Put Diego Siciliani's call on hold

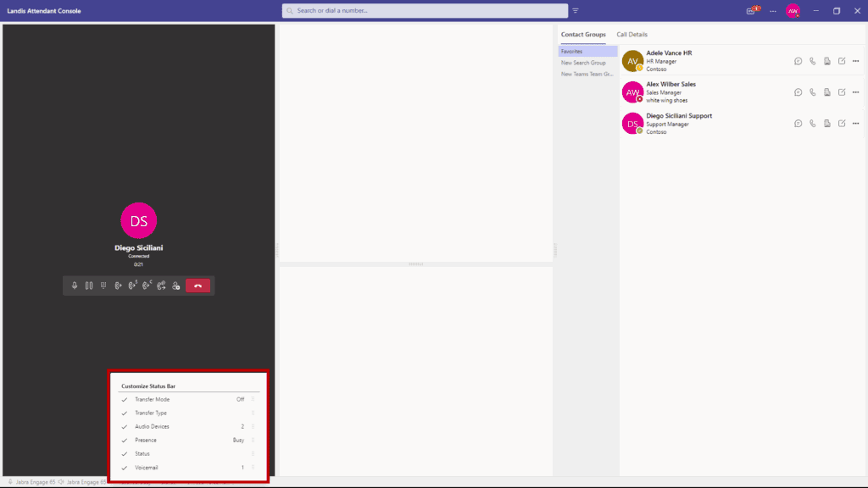tap(89, 286)
